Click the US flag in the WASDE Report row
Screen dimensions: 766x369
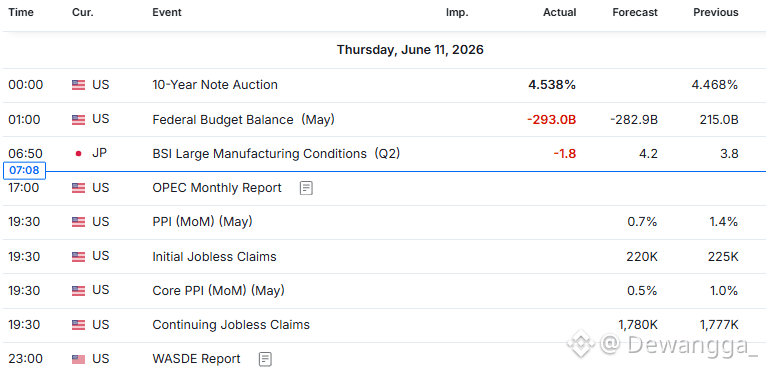(78, 359)
